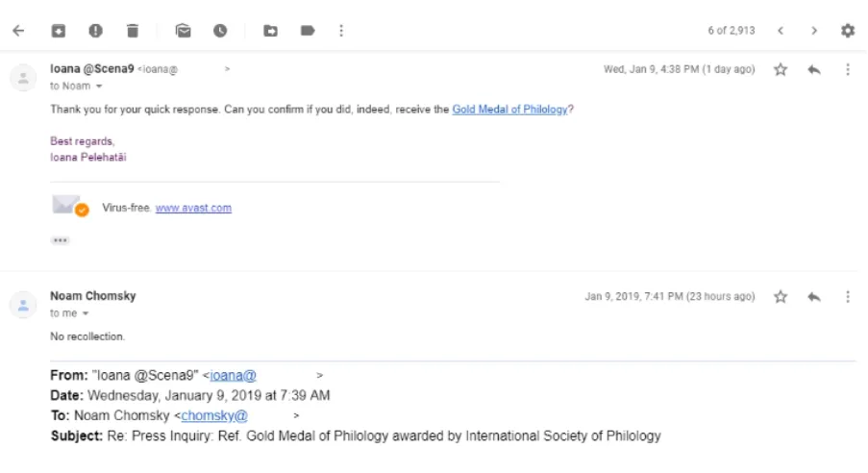This screenshot has width=868, height=473.
Task: Go to the older conversation arrow
Action: click(814, 31)
